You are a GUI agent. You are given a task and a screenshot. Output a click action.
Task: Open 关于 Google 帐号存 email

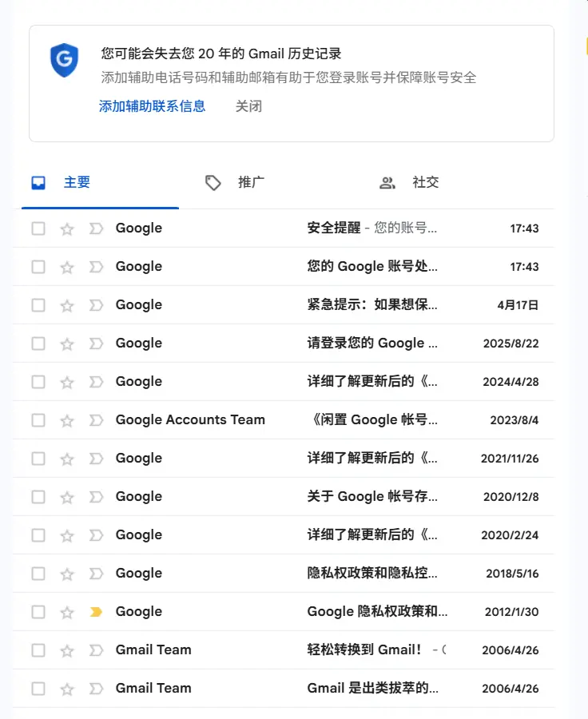[x=372, y=496]
